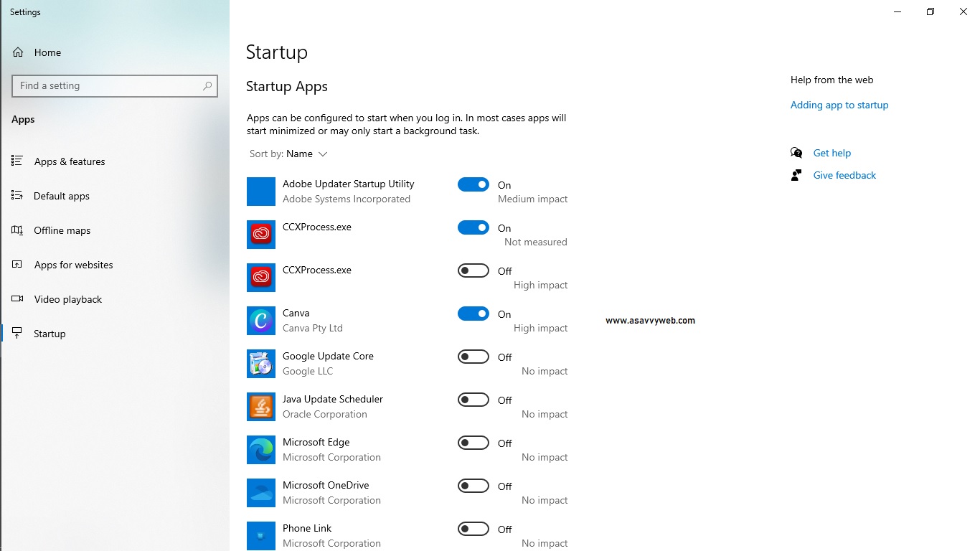Screen dimensions: 980x551
Task: Click the search magnifier icon
Action: [x=207, y=86]
